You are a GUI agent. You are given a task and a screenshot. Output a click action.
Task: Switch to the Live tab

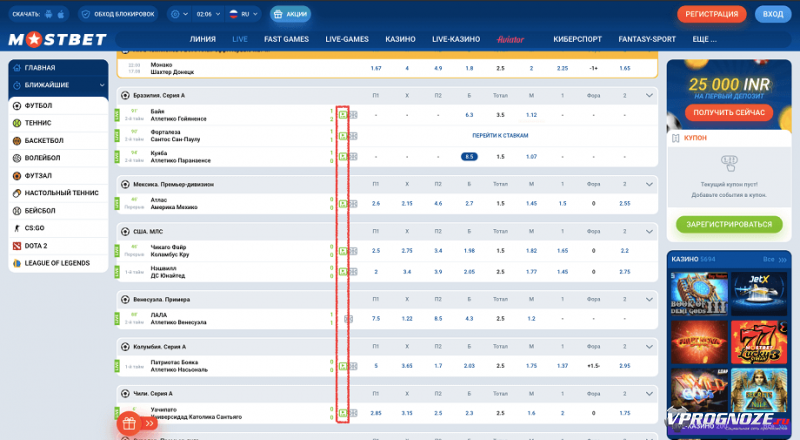pyautogui.click(x=240, y=39)
